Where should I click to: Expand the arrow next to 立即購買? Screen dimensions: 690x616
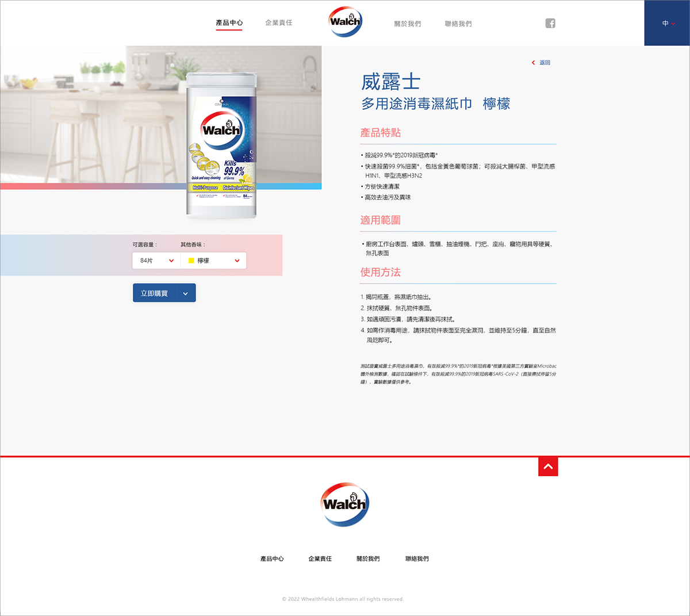pos(186,293)
